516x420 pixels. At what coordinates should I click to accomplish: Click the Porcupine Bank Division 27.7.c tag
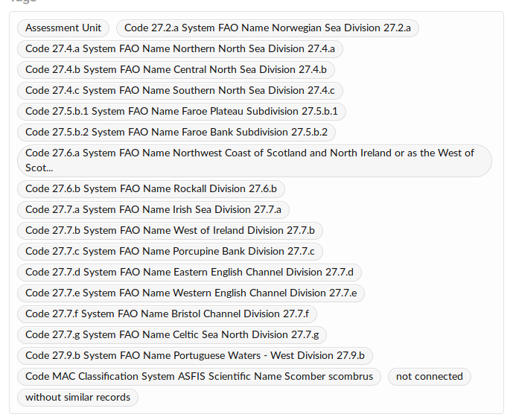click(x=170, y=252)
